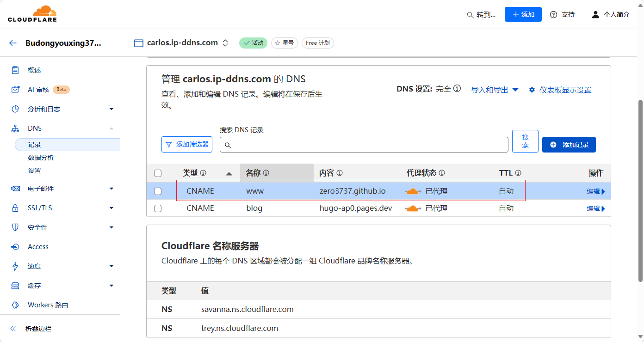Click info icon beside 代理状态 column header

pyautogui.click(x=442, y=173)
